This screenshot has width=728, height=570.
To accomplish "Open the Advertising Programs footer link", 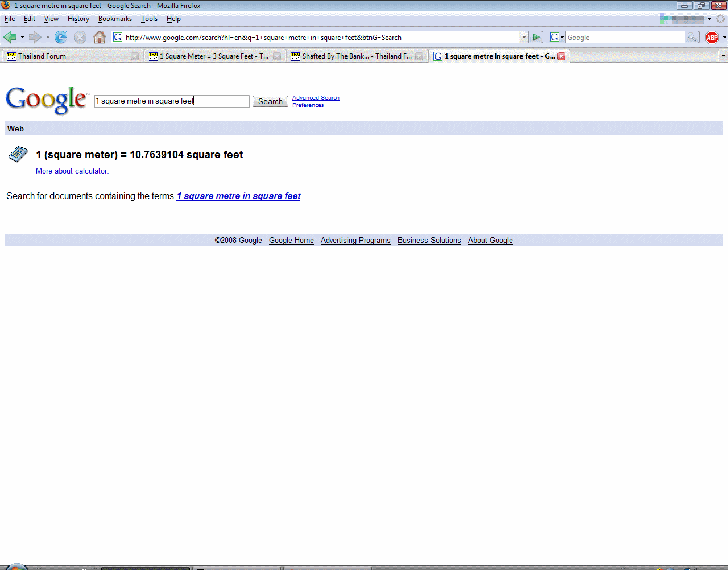I will [355, 241].
